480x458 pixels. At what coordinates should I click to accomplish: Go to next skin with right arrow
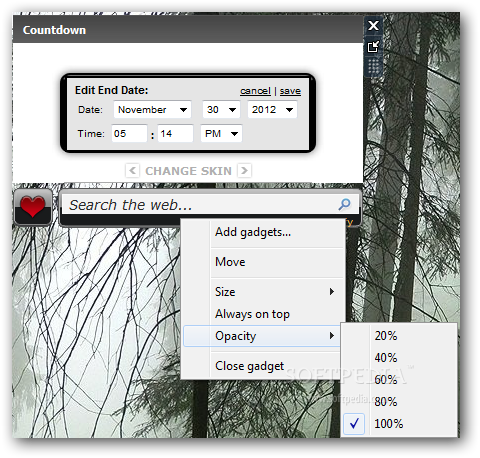(x=244, y=171)
